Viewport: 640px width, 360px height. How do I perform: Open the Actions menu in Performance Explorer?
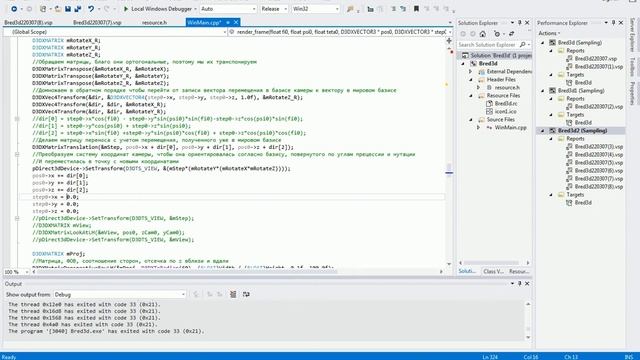pos(549,33)
